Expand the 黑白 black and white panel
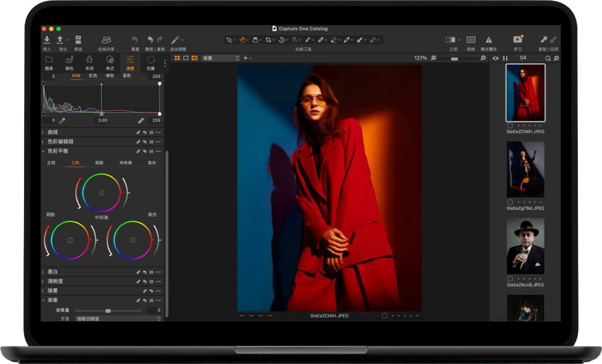Viewport: 602px width, 364px height. (53, 272)
